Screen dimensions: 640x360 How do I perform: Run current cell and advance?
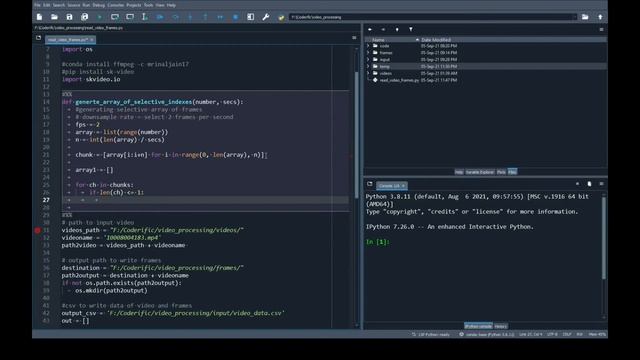tap(130, 17)
